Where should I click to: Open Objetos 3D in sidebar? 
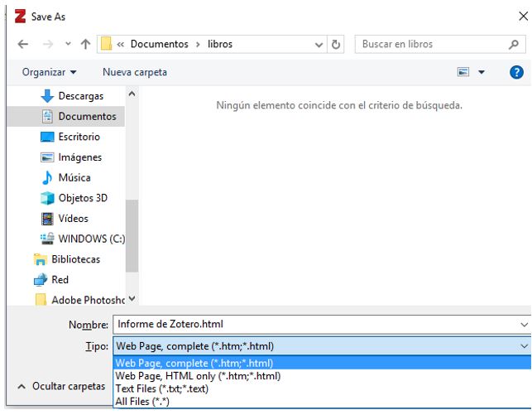(82, 198)
